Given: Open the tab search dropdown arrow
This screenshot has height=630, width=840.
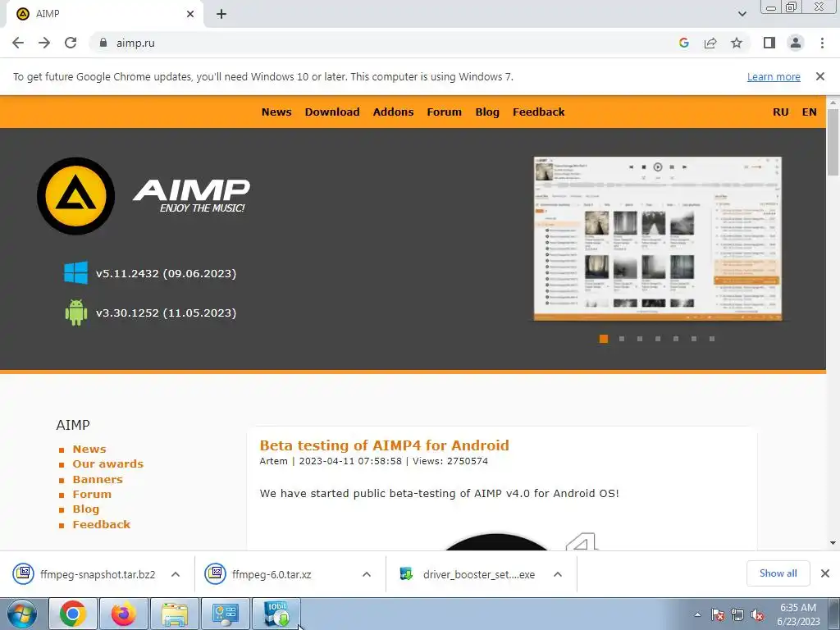Looking at the screenshot, I should [742, 14].
